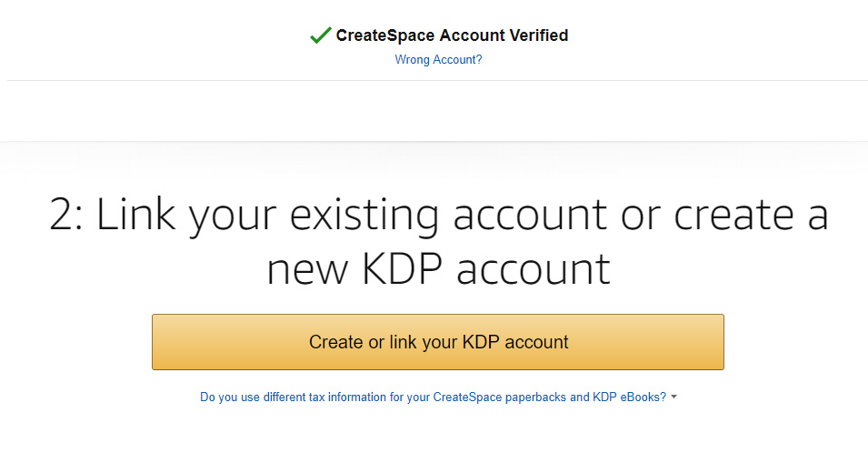Click the green verification checkmark icon
Image resolution: width=868 pixels, height=463 pixels.
point(319,35)
